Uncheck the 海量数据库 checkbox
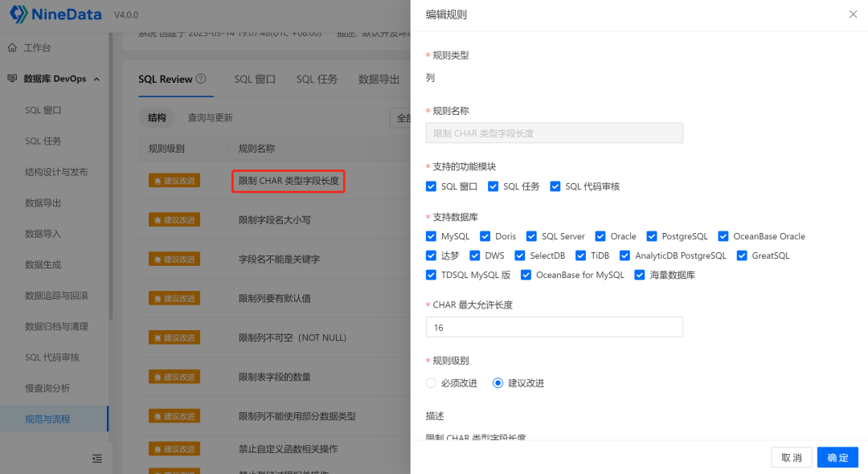Viewport: 868px width, 474px height. tap(640, 275)
